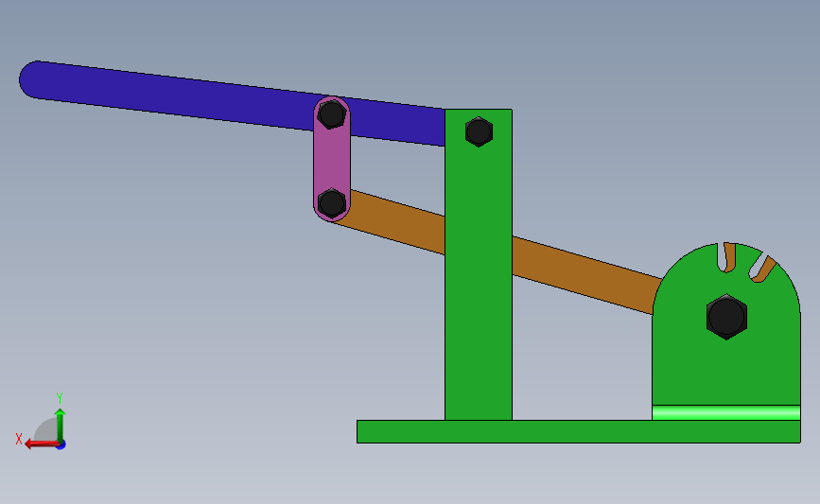Select the lower bolt on the magenta link
The height and width of the screenshot is (504, 820).
[332, 203]
